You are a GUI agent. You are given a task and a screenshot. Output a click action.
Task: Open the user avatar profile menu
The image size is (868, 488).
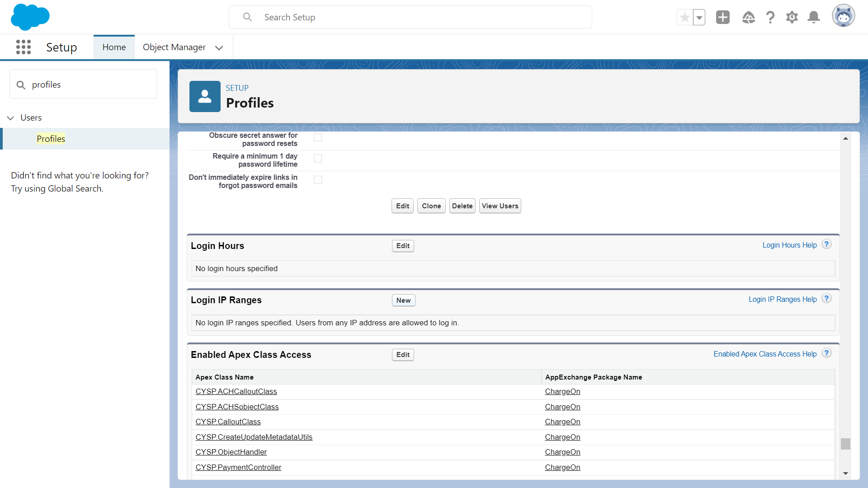click(844, 16)
